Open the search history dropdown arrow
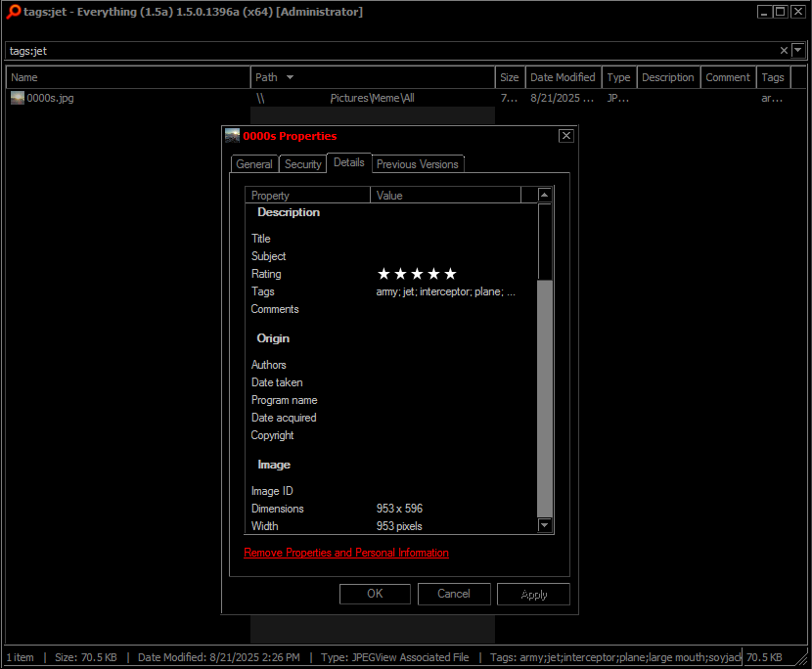 tap(798, 51)
